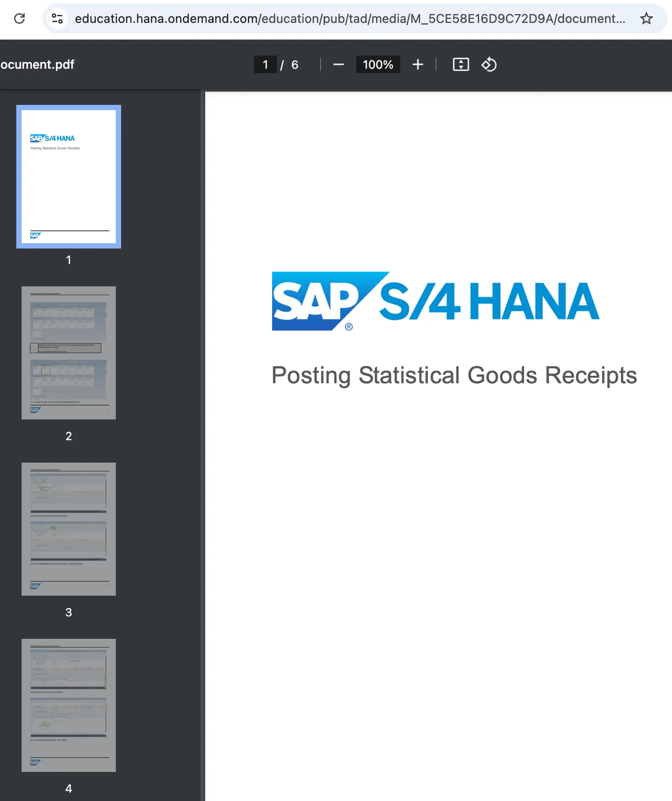This screenshot has height=801, width=672.
Task: Bookmark this page with the star icon
Action: pyautogui.click(x=646, y=19)
